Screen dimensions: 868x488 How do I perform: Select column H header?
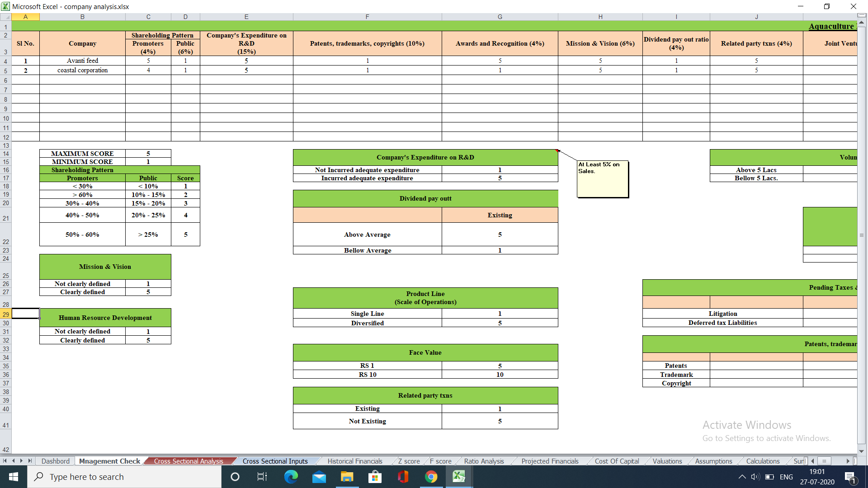coord(600,17)
